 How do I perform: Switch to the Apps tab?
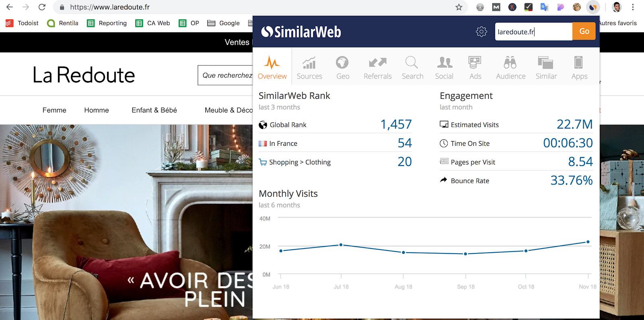tap(579, 68)
